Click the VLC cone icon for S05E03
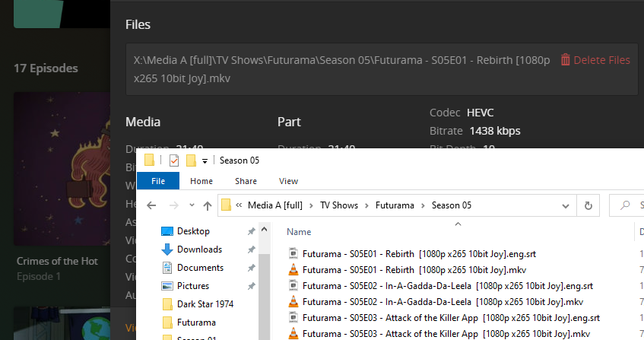The height and width of the screenshot is (340, 644). [x=293, y=333]
